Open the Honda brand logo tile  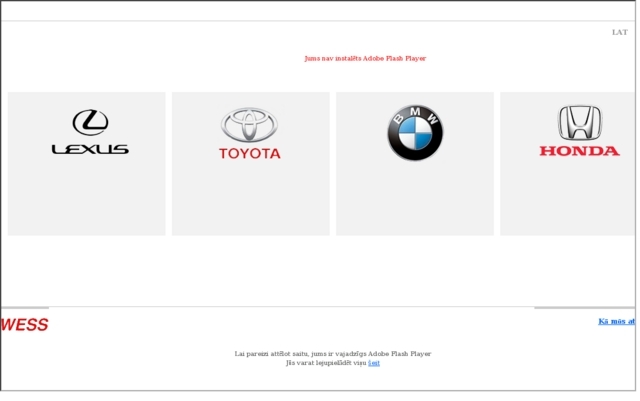[x=568, y=163]
